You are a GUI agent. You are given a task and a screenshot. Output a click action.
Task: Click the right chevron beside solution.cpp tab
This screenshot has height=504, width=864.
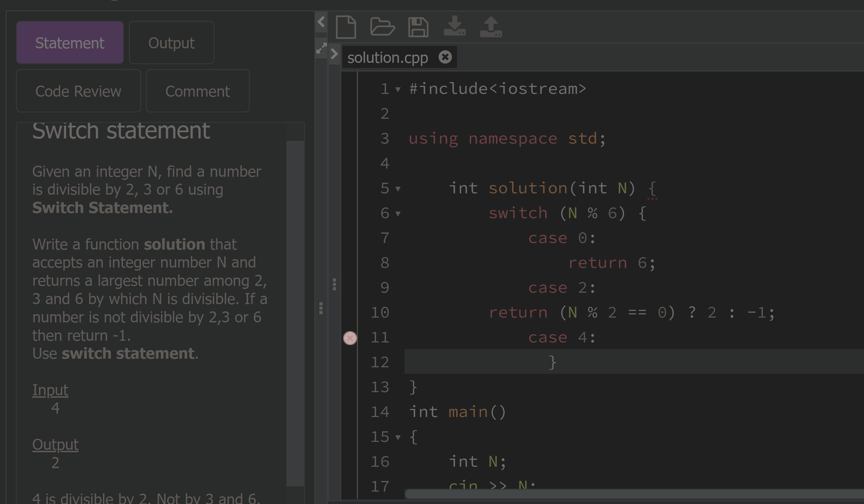click(x=334, y=54)
